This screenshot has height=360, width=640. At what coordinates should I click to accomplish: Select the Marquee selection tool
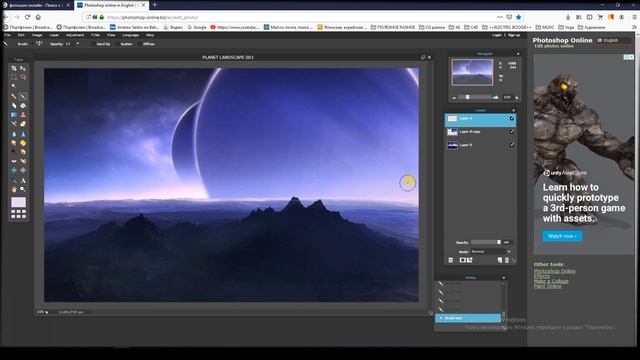pos(14,77)
